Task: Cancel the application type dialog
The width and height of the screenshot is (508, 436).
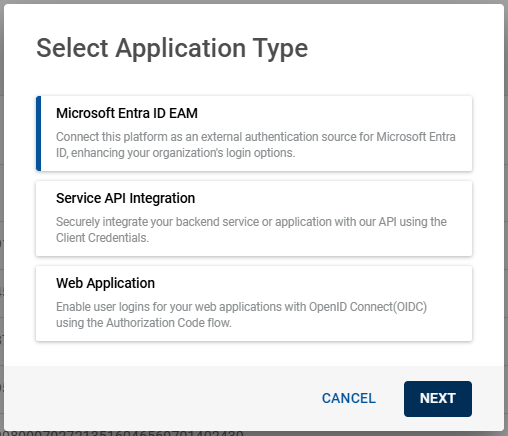Action: coord(349,399)
